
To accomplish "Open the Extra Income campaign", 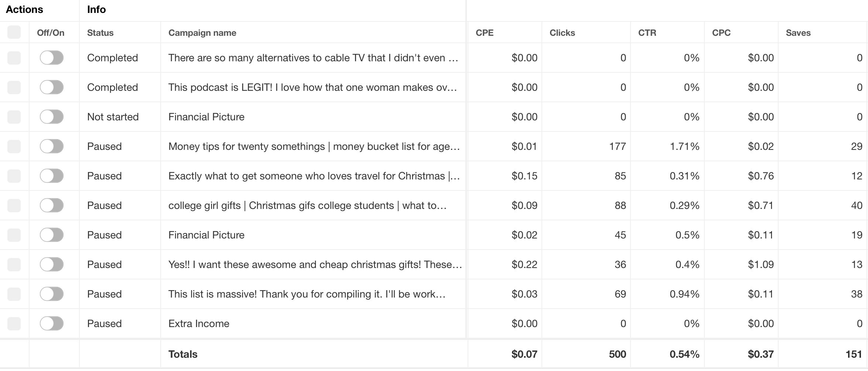I will [x=199, y=323].
